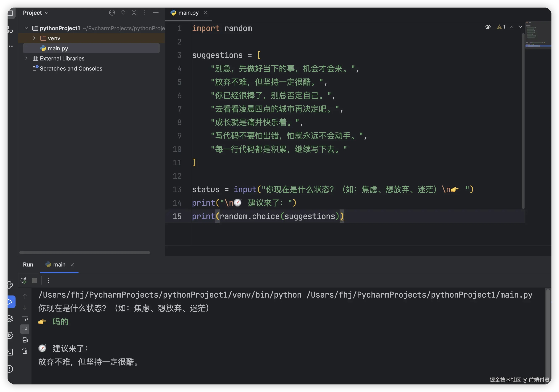Click Select Opened File crosshair icon
Screen dimensions: 559x392
[112, 13]
